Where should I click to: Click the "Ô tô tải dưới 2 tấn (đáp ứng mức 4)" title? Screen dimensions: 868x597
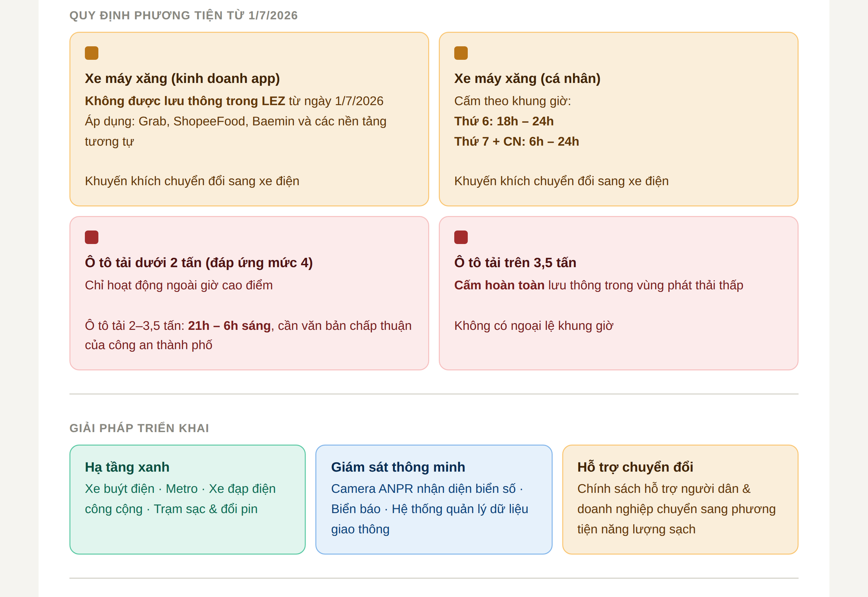pyautogui.click(x=199, y=263)
